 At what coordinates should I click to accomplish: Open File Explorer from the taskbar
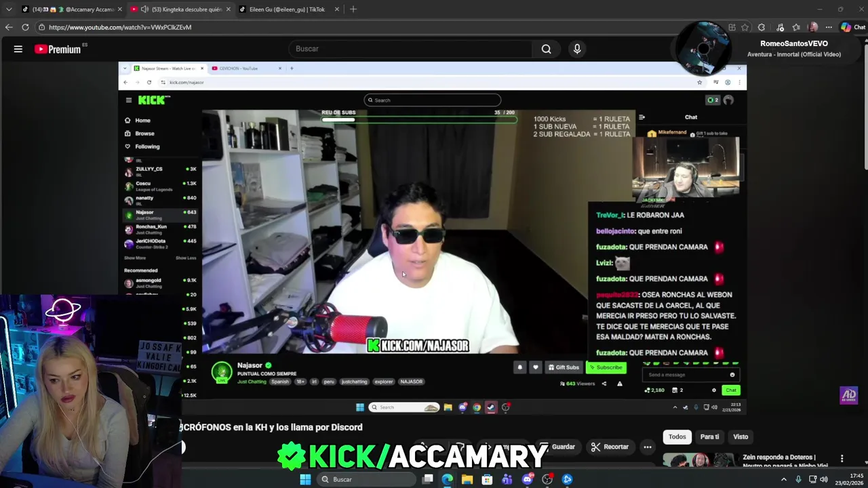[467, 479]
